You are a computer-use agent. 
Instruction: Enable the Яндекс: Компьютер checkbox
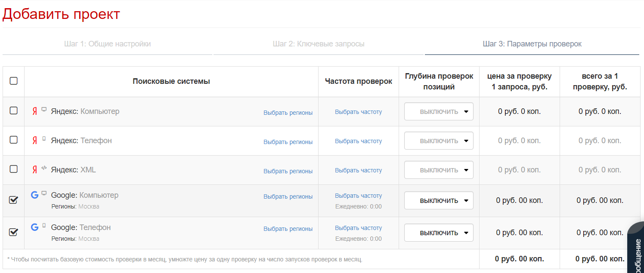point(14,110)
